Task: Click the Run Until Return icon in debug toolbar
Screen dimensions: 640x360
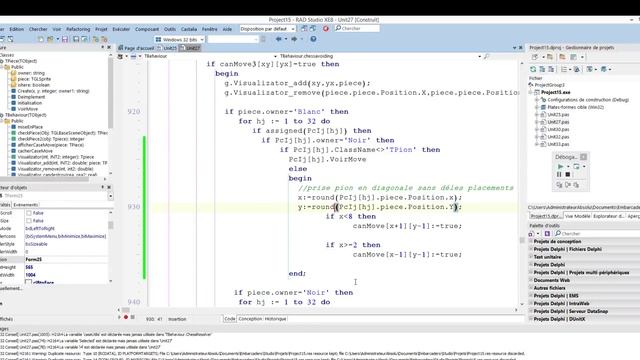Action: [x=576, y=185]
